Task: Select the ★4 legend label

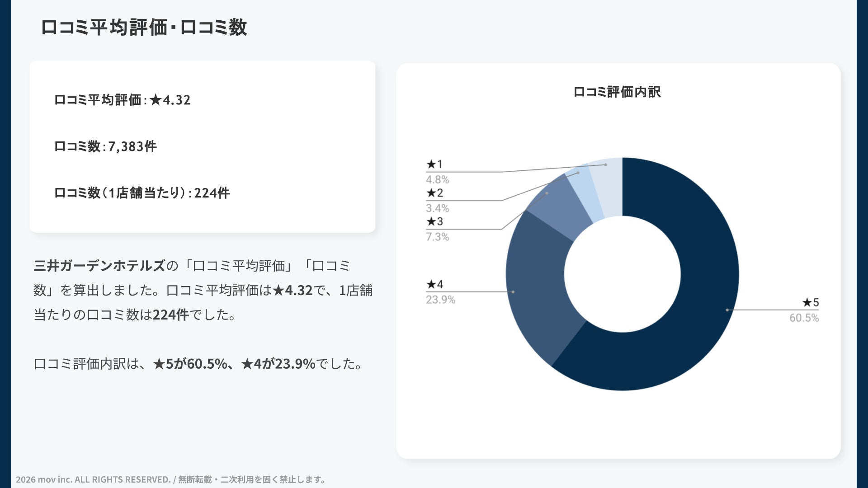Action: (434, 284)
